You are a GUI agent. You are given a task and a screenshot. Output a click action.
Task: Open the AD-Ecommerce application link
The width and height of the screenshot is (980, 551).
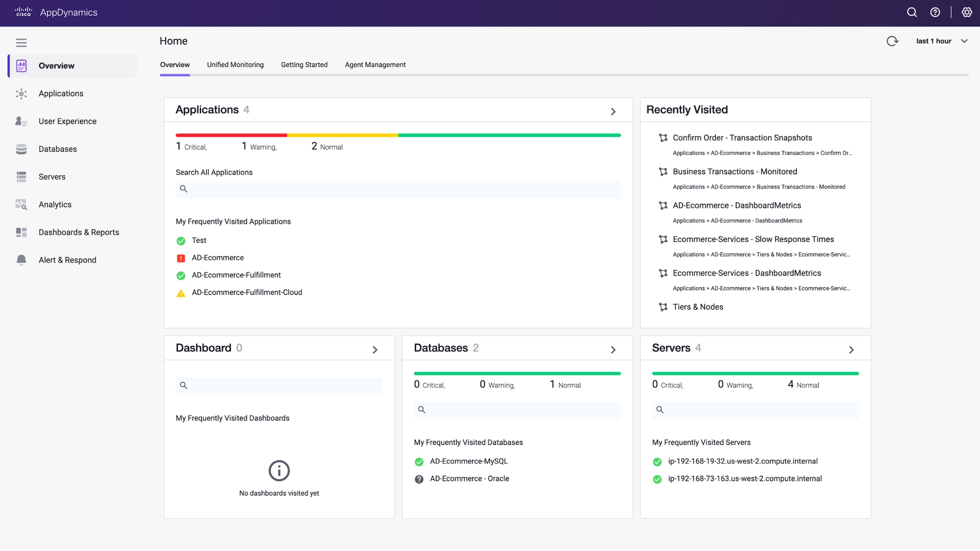[x=218, y=258]
